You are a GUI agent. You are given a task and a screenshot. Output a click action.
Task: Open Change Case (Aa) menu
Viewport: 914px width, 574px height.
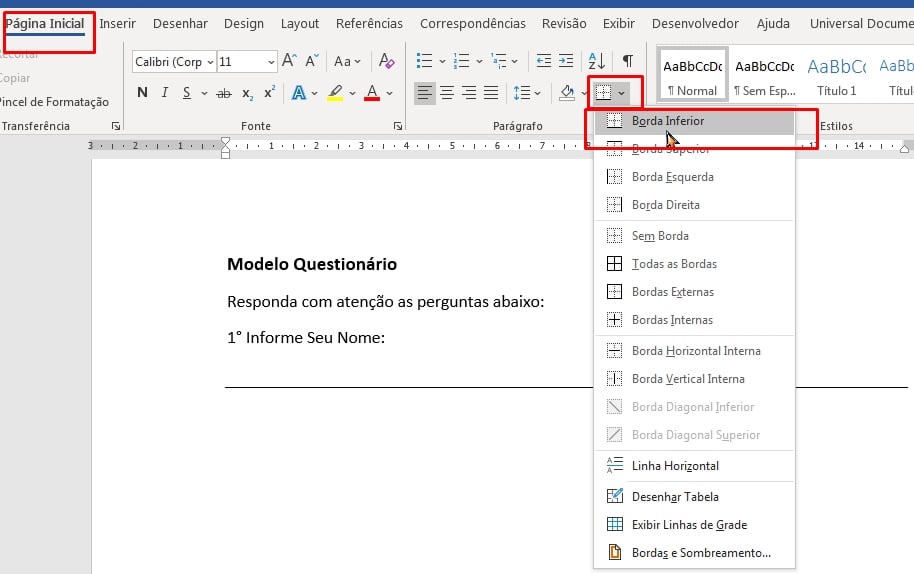[347, 61]
